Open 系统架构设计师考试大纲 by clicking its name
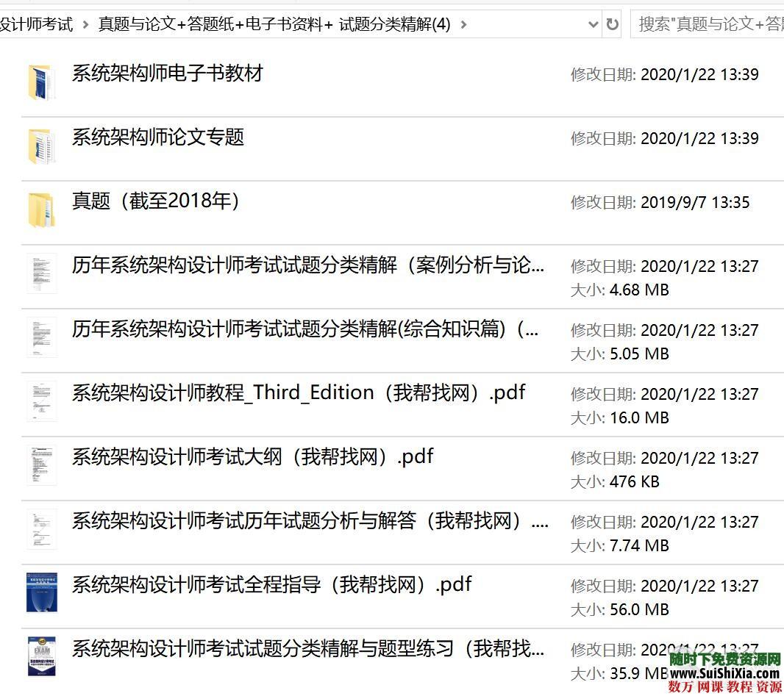This screenshot has width=784, height=696. pyautogui.click(x=250, y=456)
